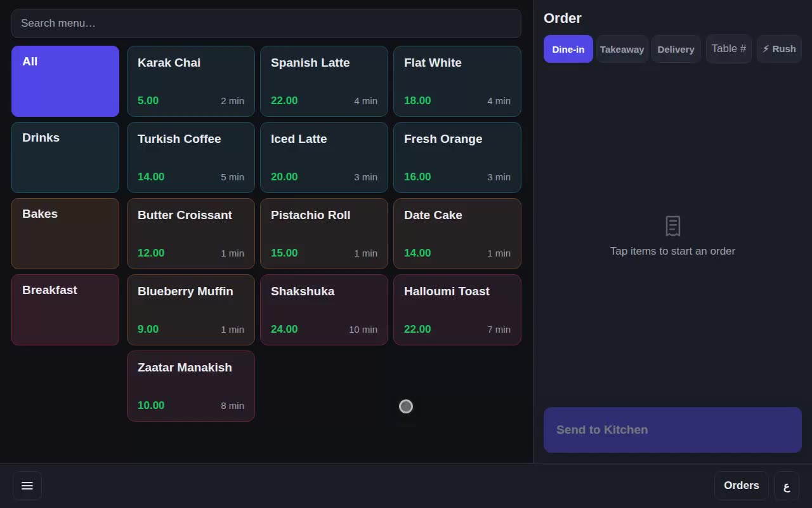Viewport: 812px width, 508px height.
Task: Filter by the Bakes category
Action: coord(65,234)
